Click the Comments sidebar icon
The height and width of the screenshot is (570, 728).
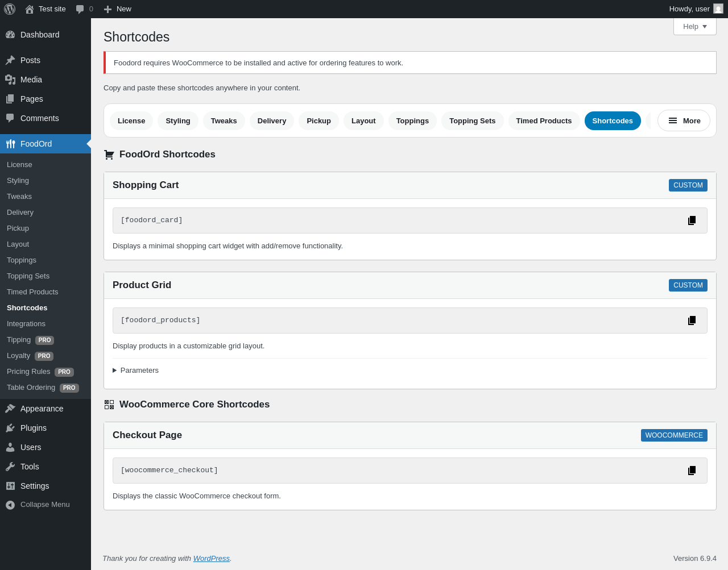10,118
